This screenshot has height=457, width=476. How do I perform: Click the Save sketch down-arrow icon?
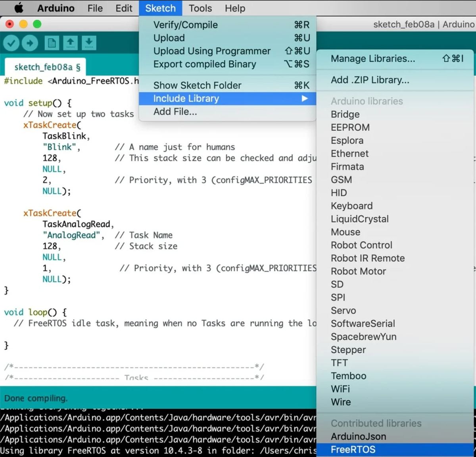89,43
